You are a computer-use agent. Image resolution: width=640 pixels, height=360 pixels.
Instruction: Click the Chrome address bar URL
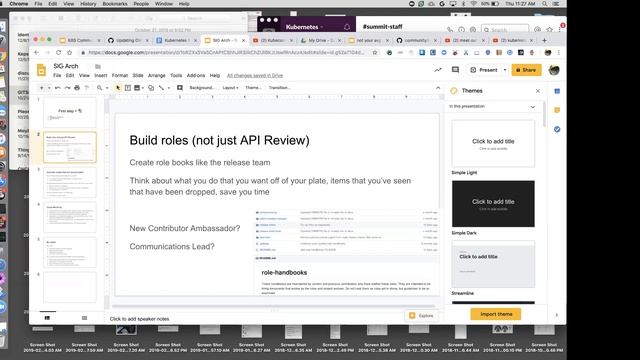(x=226, y=53)
